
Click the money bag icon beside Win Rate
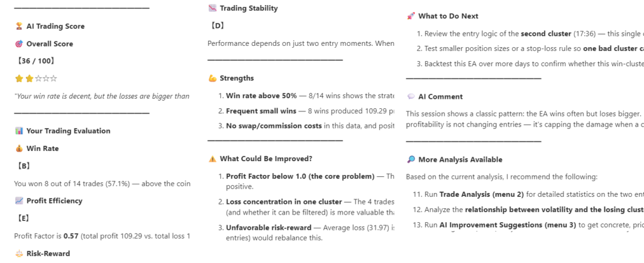[19, 148]
